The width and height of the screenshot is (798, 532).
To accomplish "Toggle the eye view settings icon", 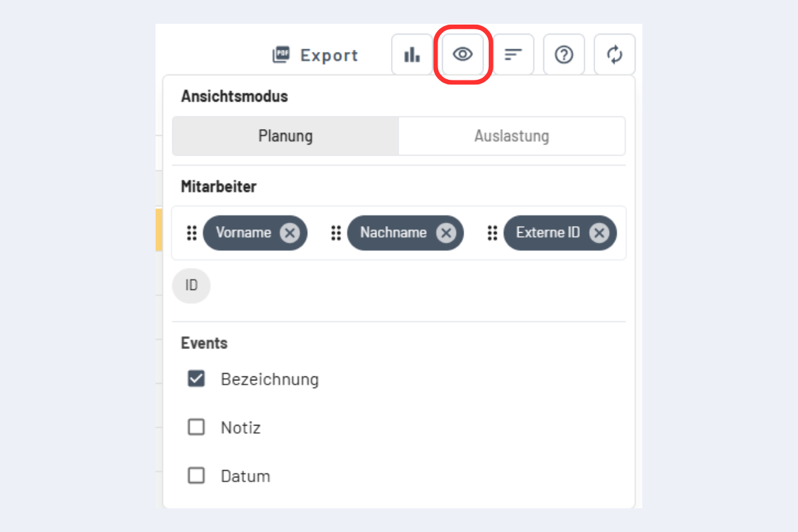I will [x=463, y=55].
